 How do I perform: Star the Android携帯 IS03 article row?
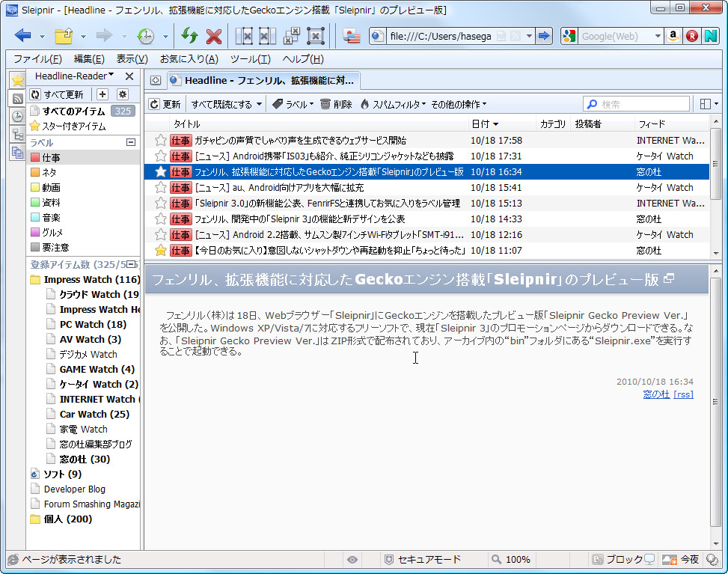click(161, 156)
